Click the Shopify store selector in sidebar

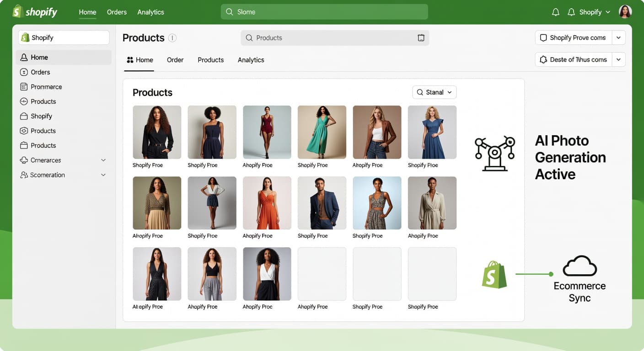coord(64,37)
